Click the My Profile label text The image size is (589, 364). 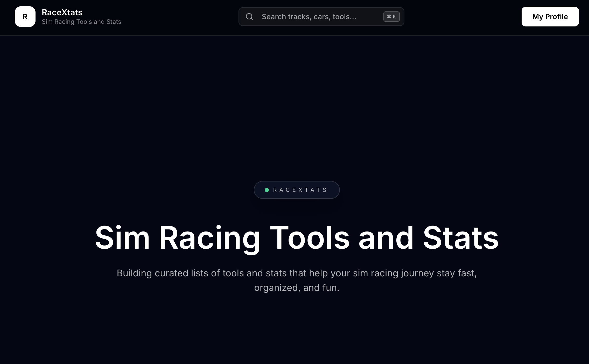tap(550, 16)
